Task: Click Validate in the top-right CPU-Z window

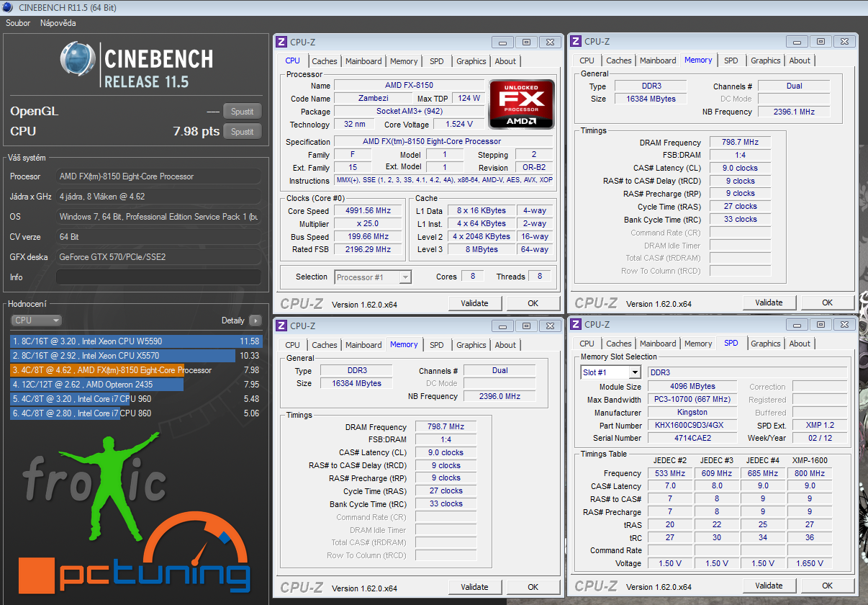Action: (x=769, y=302)
